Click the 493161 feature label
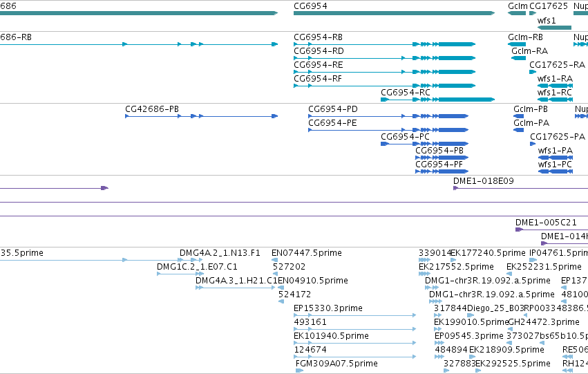This screenshot has width=588, height=374. click(310, 323)
